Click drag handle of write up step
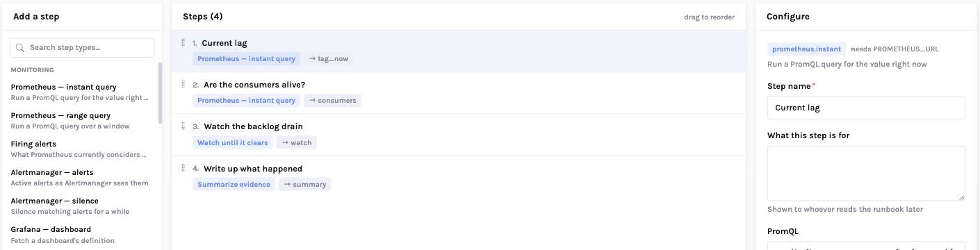This screenshot has height=250, width=980. [x=183, y=168]
